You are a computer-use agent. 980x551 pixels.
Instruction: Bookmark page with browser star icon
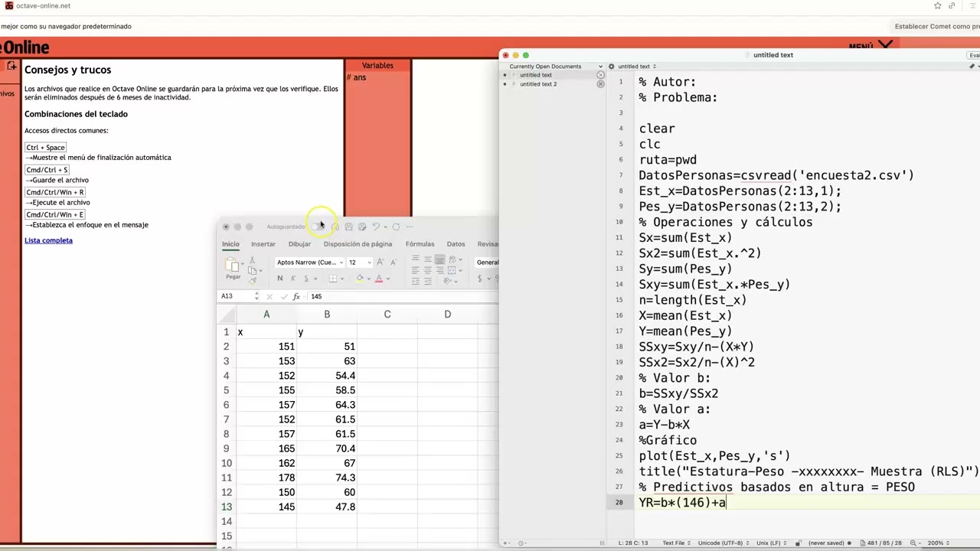click(937, 5)
